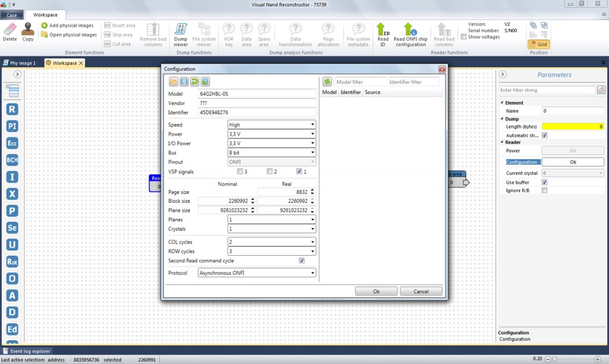Select the I element in sidebar
Image resolution: width=609 pixels, height=364 pixels.
click(12, 177)
